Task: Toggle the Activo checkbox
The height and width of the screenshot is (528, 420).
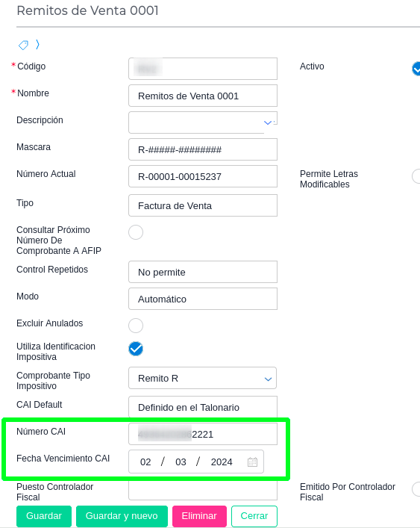Action: pyautogui.click(x=416, y=69)
